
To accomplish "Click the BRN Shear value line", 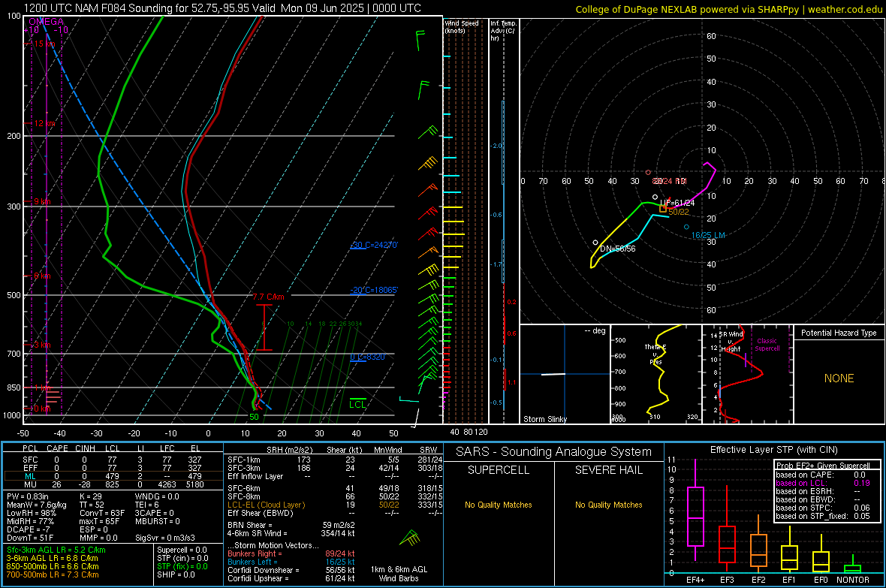I will [x=291, y=525].
